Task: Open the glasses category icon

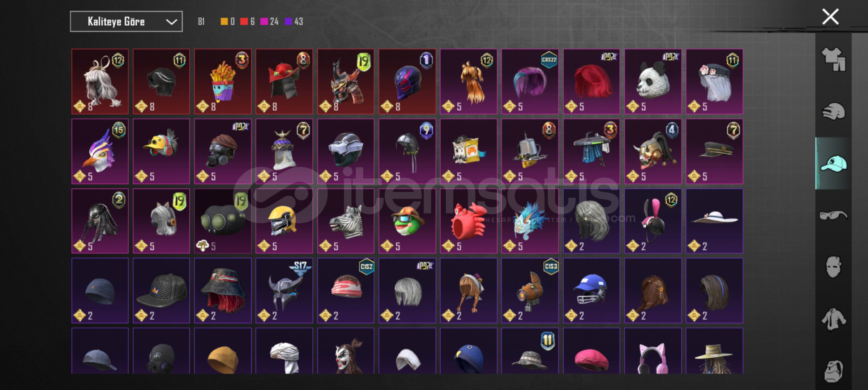Action: [833, 216]
